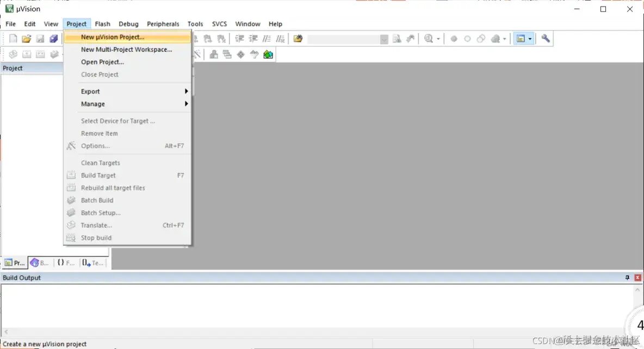Click the Translate file icon in build toolbar
The image size is (644, 349).
[x=13, y=54]
